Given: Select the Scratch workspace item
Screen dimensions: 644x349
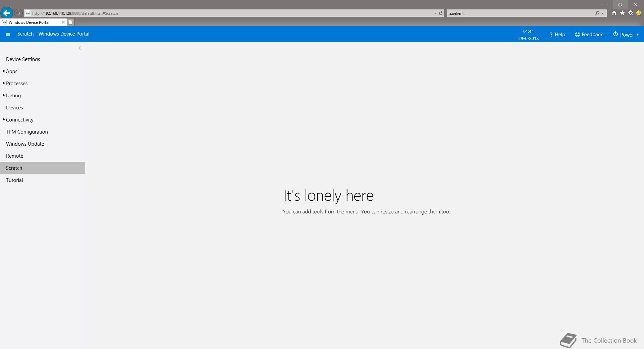Looking at the screenshot, I should (43, 168).
